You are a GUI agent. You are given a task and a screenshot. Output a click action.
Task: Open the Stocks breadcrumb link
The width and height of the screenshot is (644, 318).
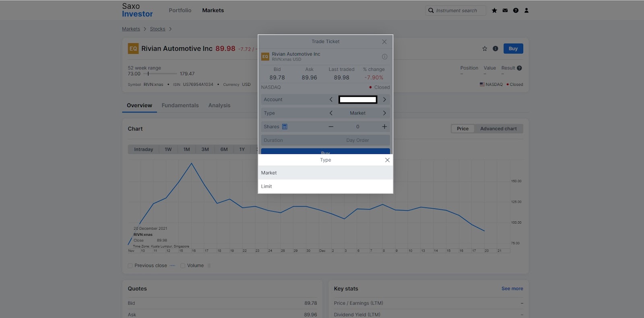[158, 29]
